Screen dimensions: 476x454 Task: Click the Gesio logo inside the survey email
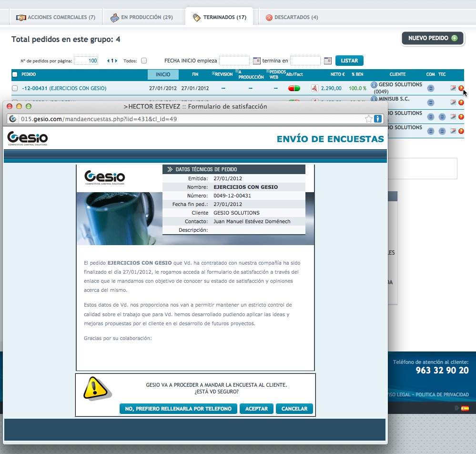coord(105,177)
